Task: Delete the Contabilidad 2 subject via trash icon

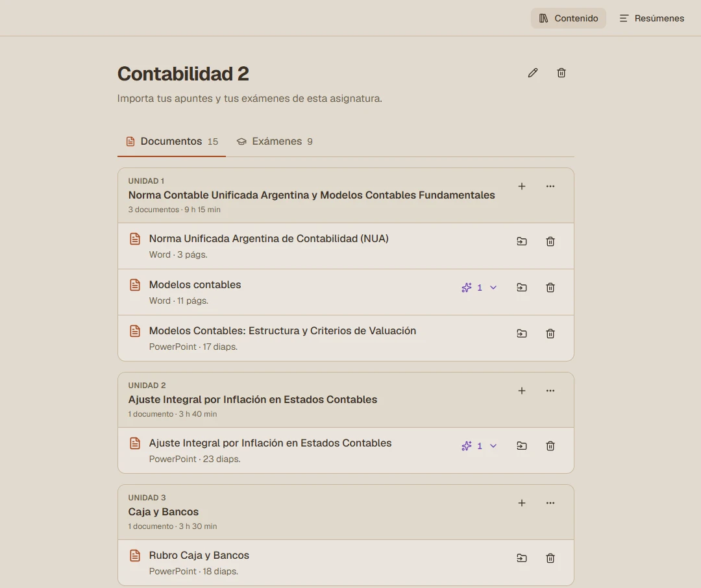Action: point(561,73)
